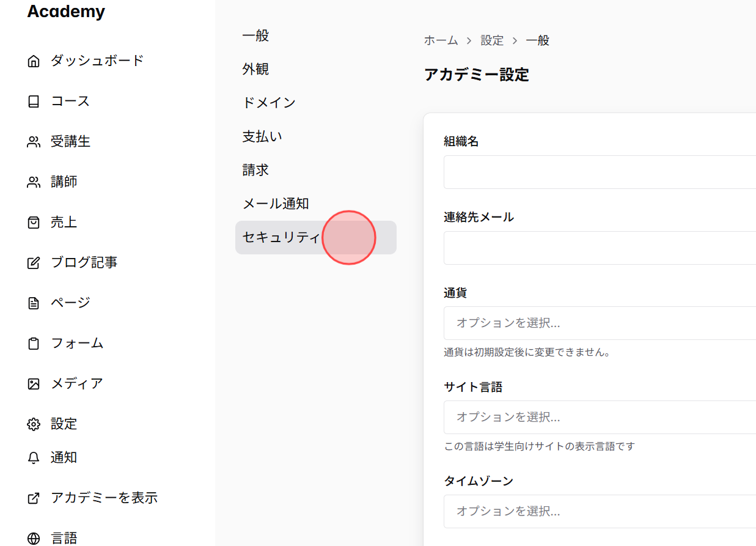Open the ダッシュボード (Dashboard) icon

pyautogui.click(x=34, y=60)
